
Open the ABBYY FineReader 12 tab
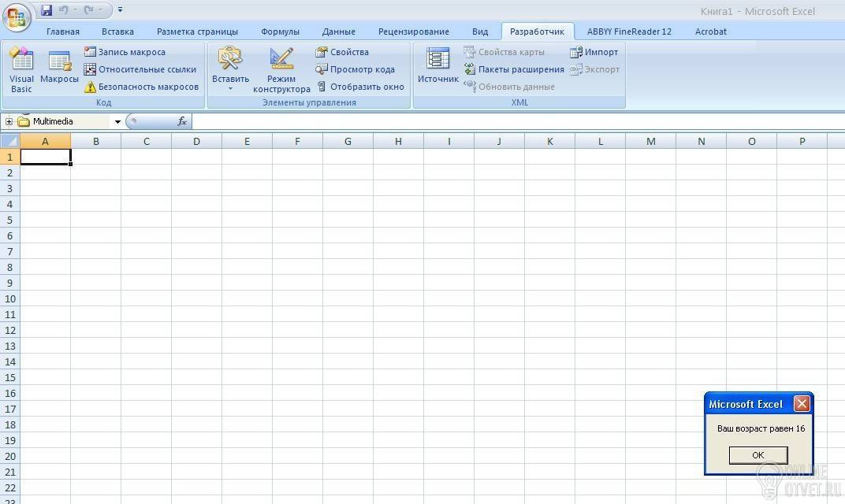point(629,31)
